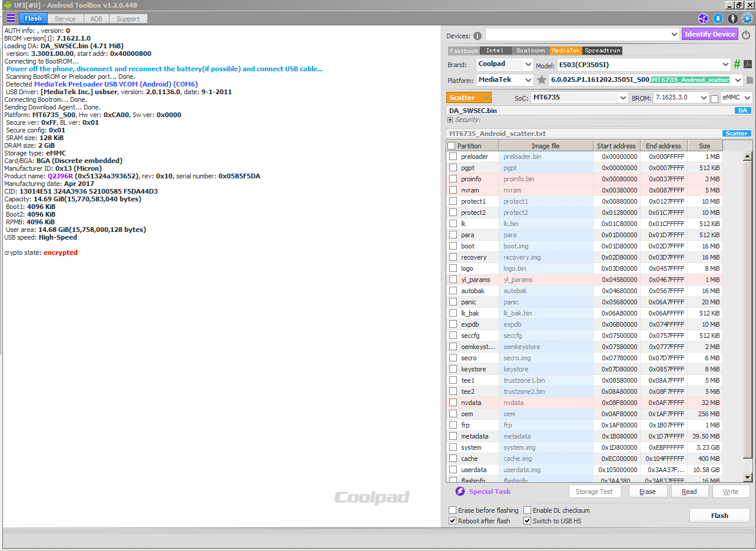The width and height of the screenshot is (756, 551).
Task: Click partition list scrollbar up arrow
Action: [x=748, y=156]
